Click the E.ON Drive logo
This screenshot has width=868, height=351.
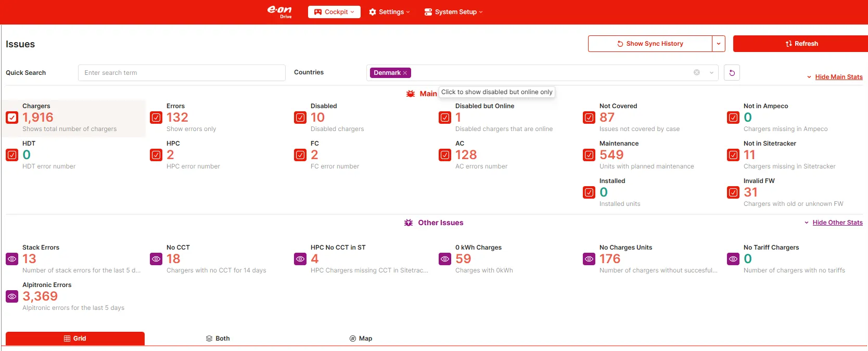tap(280, 12)
